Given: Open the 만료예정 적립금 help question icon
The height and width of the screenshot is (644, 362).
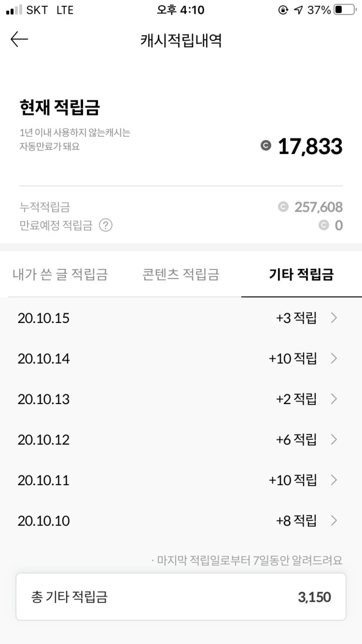Looking at the screenshot, I should tap(106, 225).
